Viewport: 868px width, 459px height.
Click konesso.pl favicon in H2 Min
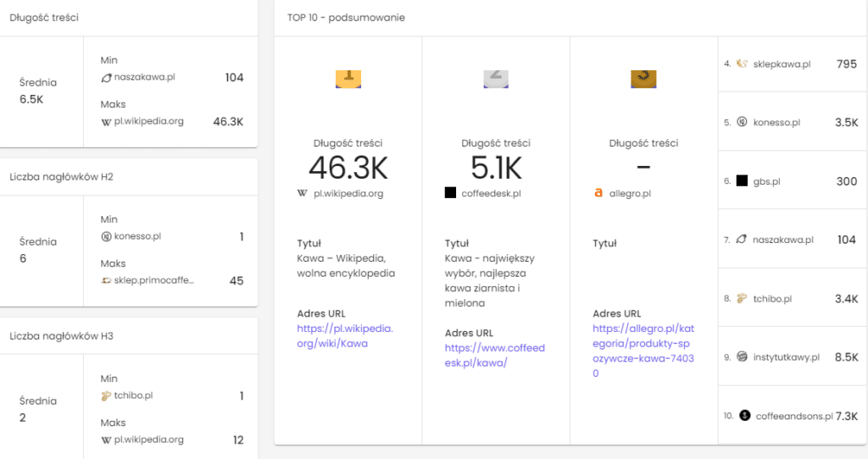pyautogui.click(x=106, y=236)
